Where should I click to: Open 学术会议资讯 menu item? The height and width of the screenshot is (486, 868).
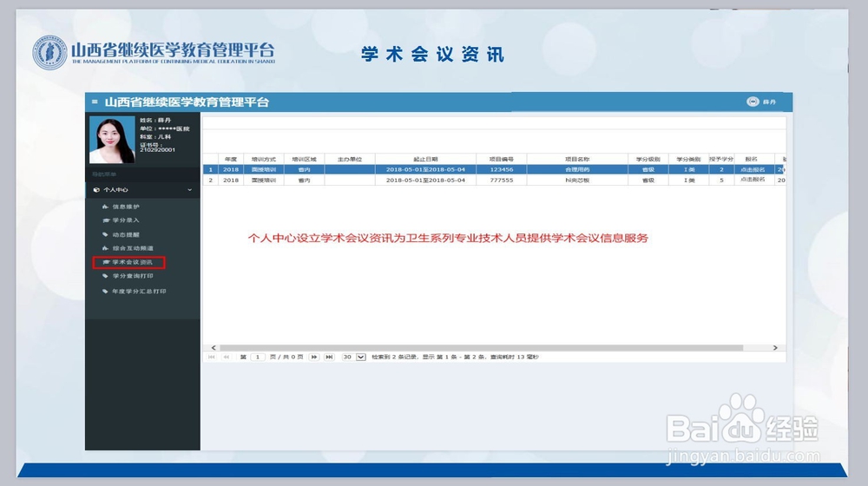pyautogui.click(x=132, y=262)
